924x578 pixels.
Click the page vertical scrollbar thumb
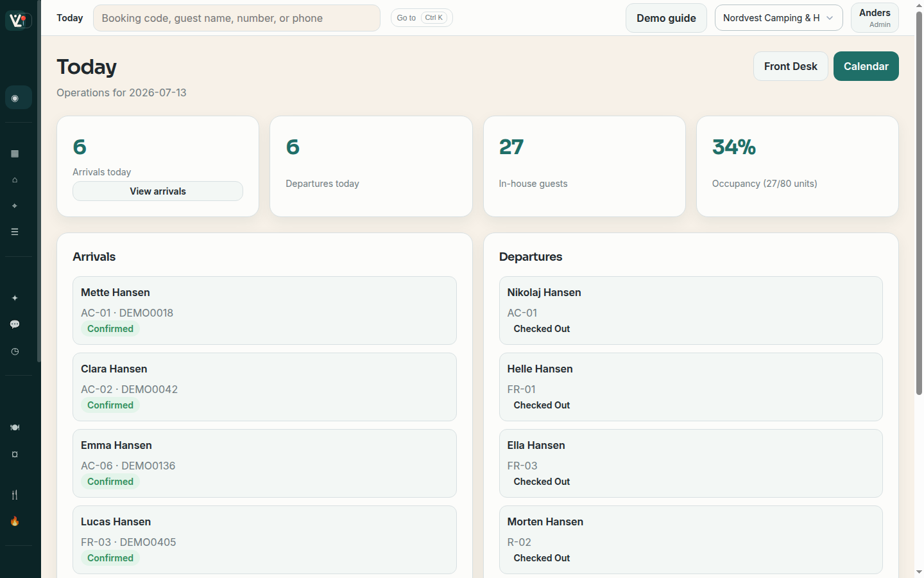[x=919, y=203]
